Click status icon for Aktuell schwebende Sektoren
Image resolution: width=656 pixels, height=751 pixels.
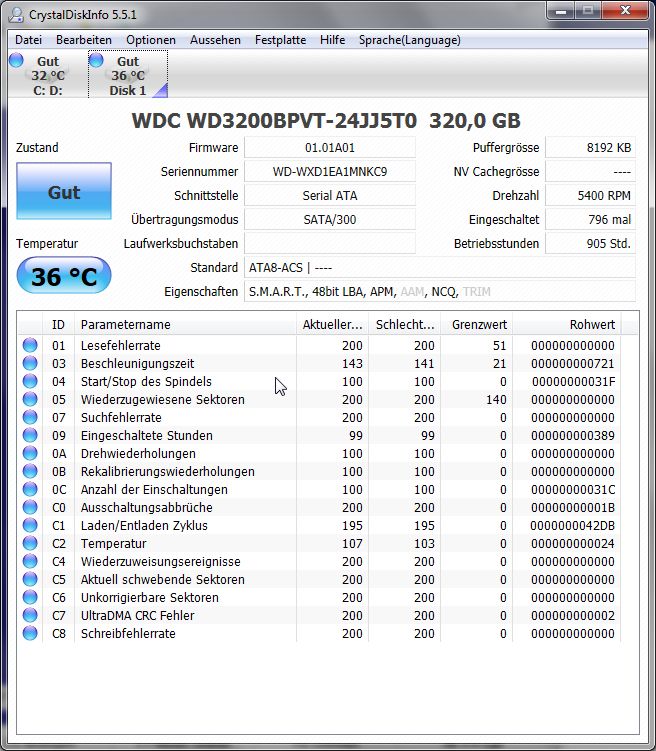click(30, 580)
